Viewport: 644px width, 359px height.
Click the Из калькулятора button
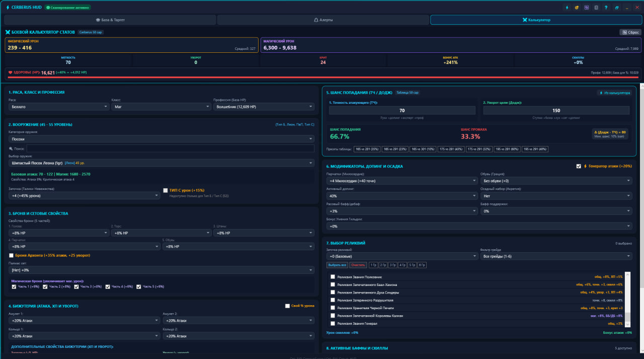point(615,93)
